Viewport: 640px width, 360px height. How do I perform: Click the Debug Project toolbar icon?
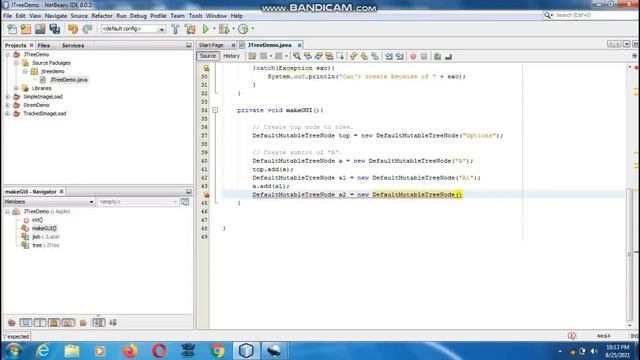(224, 29)
